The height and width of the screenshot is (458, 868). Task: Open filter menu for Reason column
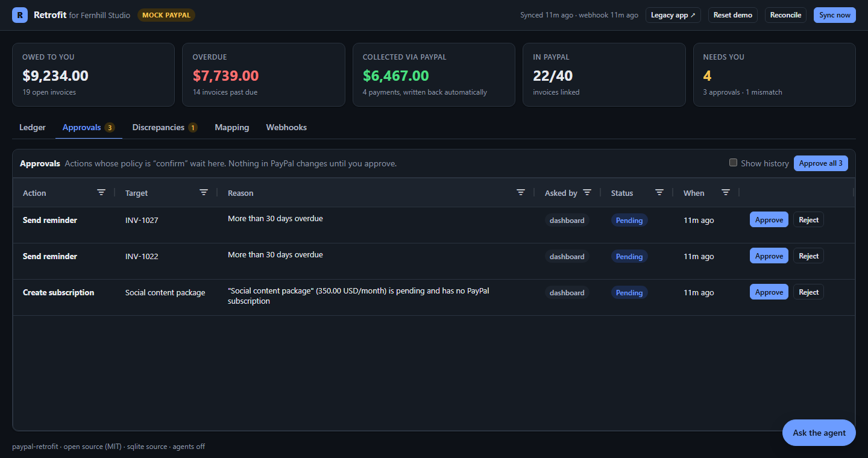(521, 192)
